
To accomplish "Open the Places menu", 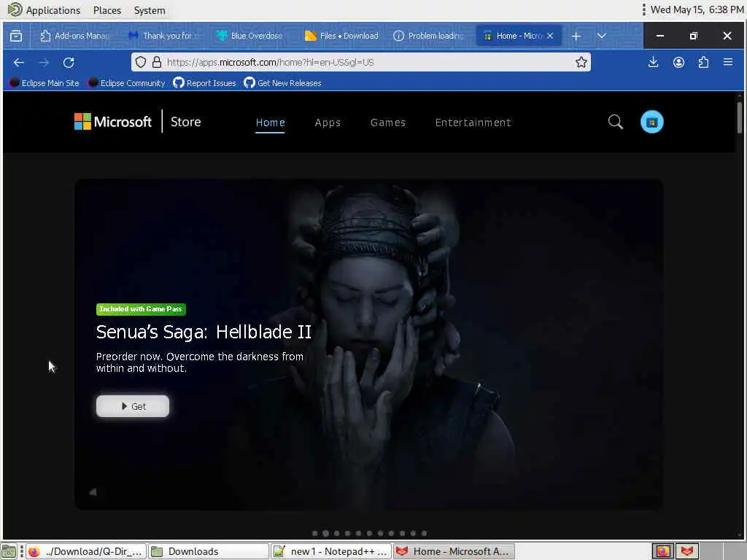I will 107,10.
